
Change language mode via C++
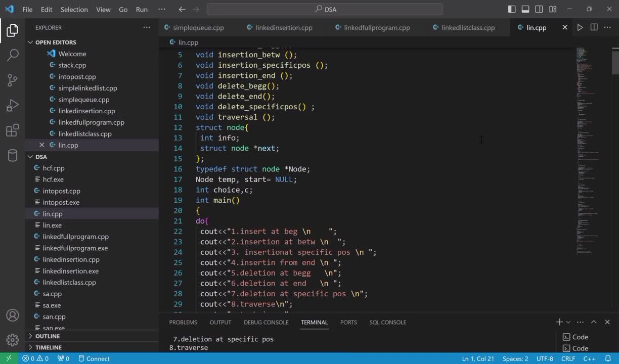(x=589, y=358)
